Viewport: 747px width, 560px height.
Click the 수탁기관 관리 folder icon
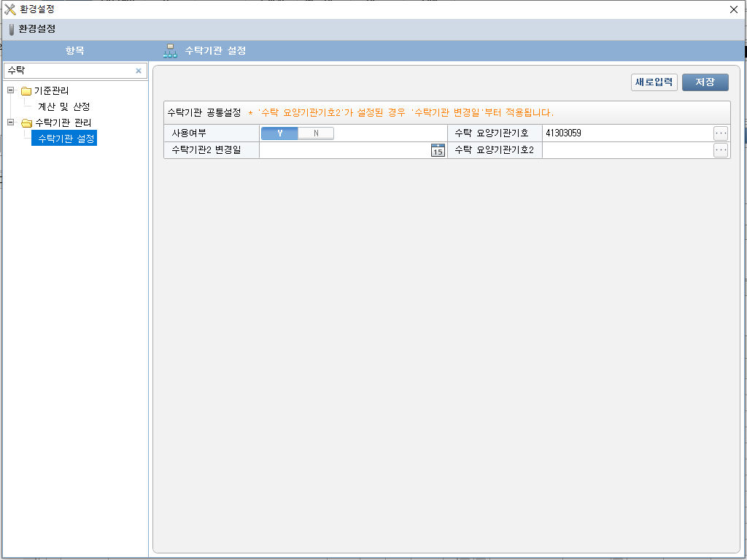pos(26,122)
